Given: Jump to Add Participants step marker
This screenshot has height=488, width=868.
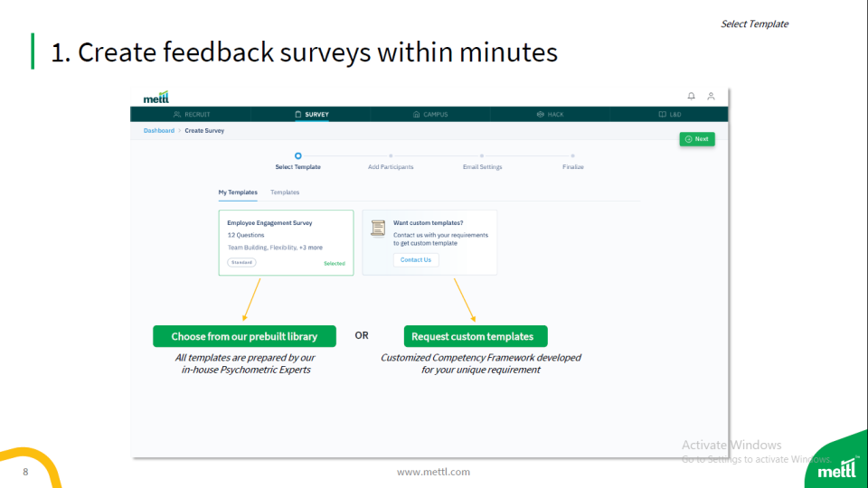Looking at the screenshot, I should (391, 156).
